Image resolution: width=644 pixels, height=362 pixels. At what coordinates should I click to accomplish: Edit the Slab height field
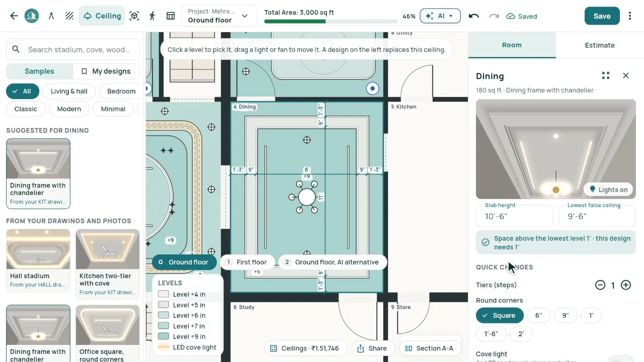tap(515, 215)
